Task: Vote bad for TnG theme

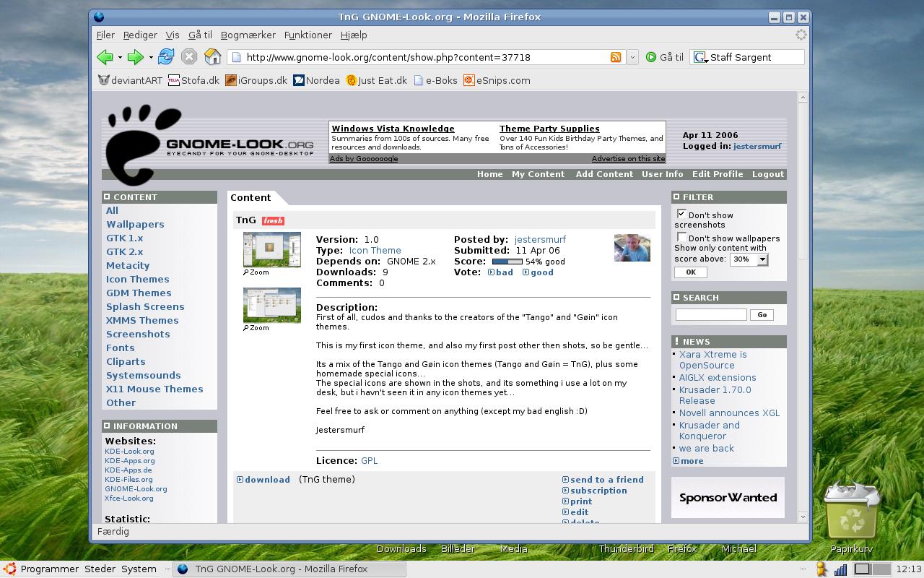Action: tap(500, 272)
